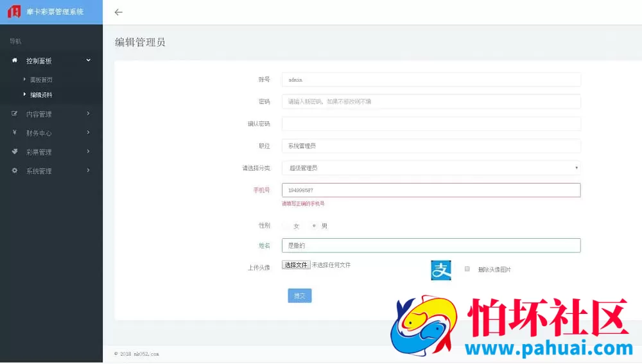Select the 男 gender radio button

point(314,225)
